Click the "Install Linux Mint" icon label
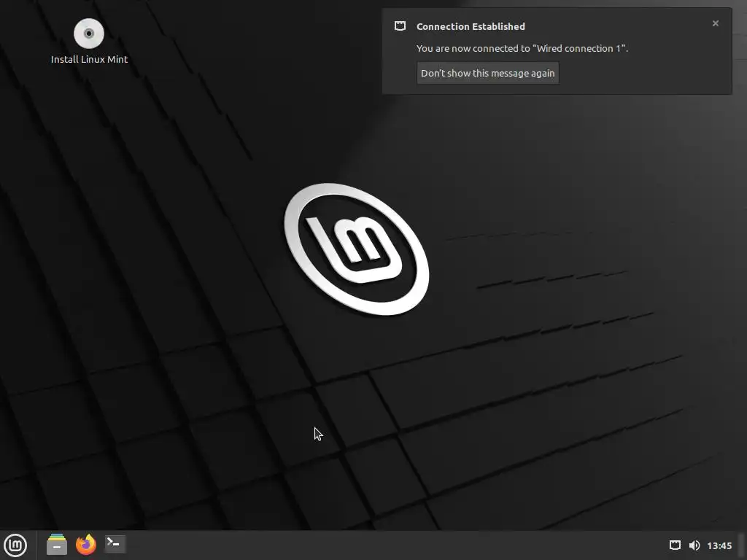This screenshot has height=560, width=747. tap(89, 60)
